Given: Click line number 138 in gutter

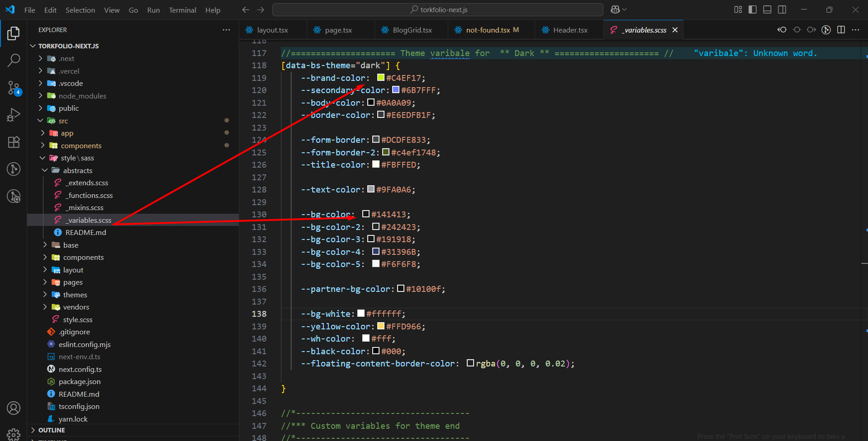Looking at the screenshot, I should pos(259,314).
